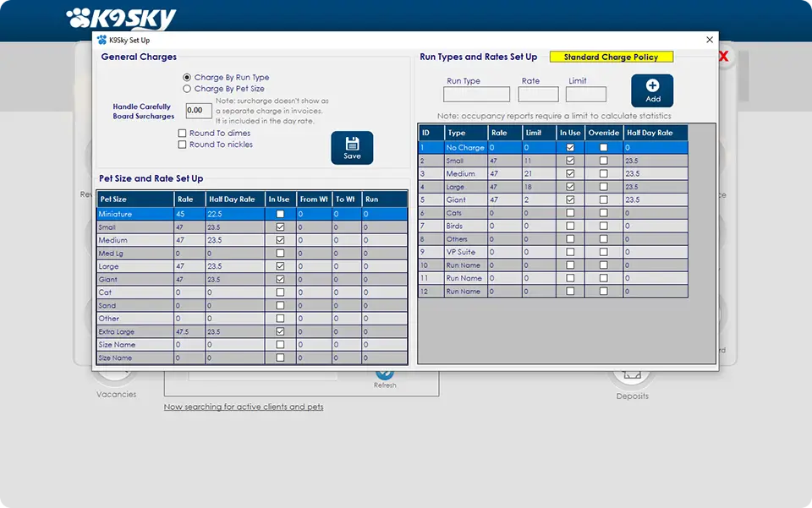
Task: Click rate 47.5 in Extra Large row
Action: coord(189,331)
